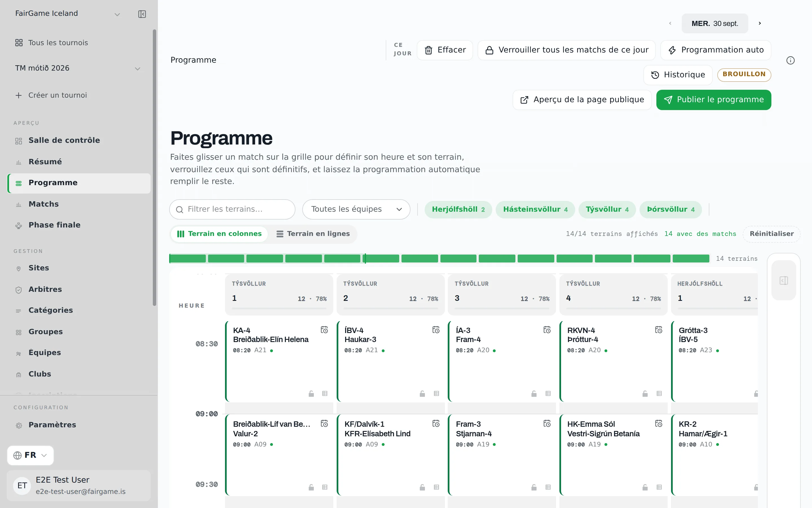Open grid icon on Fram-3 Stjarnan-4 card
This screenshot has width=812, height=508.
click(548, 487)
